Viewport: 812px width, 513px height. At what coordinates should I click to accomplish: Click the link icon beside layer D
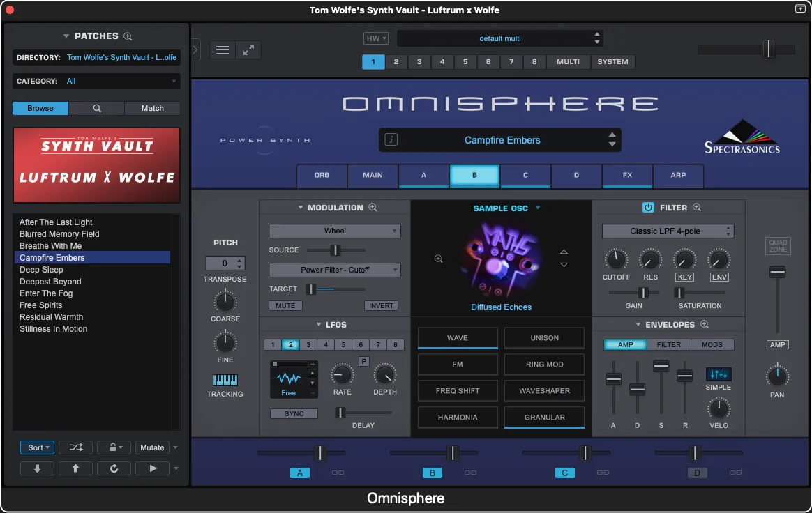[735, 473]
